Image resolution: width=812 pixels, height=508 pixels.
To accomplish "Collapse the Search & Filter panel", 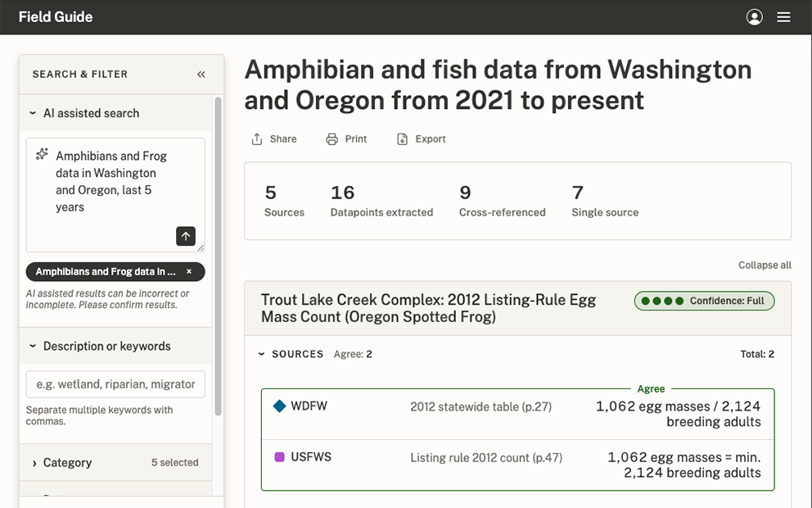I will [201, 74].
